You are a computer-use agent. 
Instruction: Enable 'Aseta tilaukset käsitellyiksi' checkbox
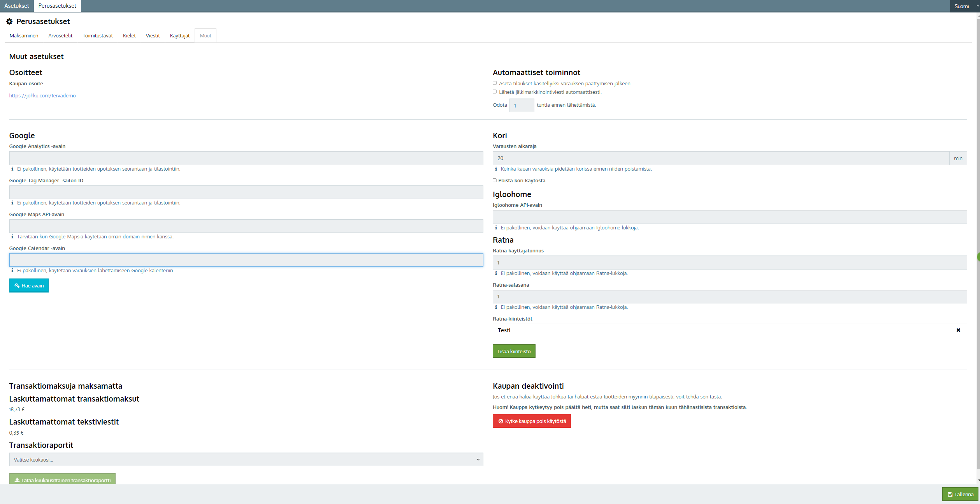tap(495, 83)
